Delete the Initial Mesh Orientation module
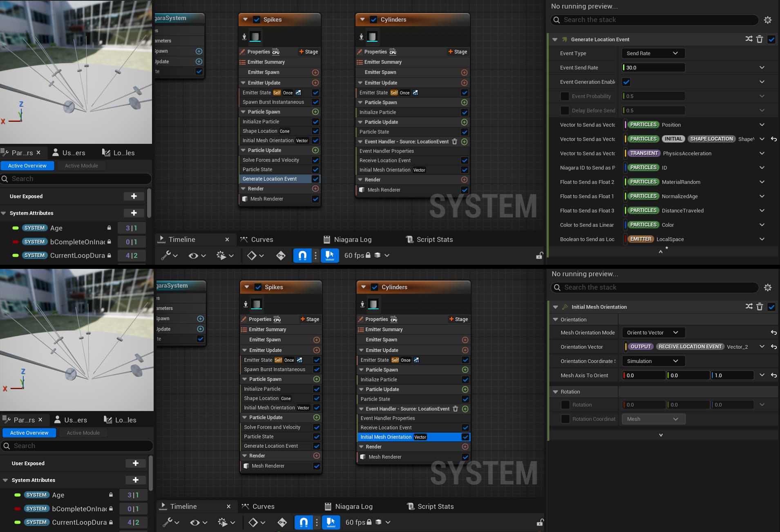This screenshot has height=532, width=780. tap(760, 307)
